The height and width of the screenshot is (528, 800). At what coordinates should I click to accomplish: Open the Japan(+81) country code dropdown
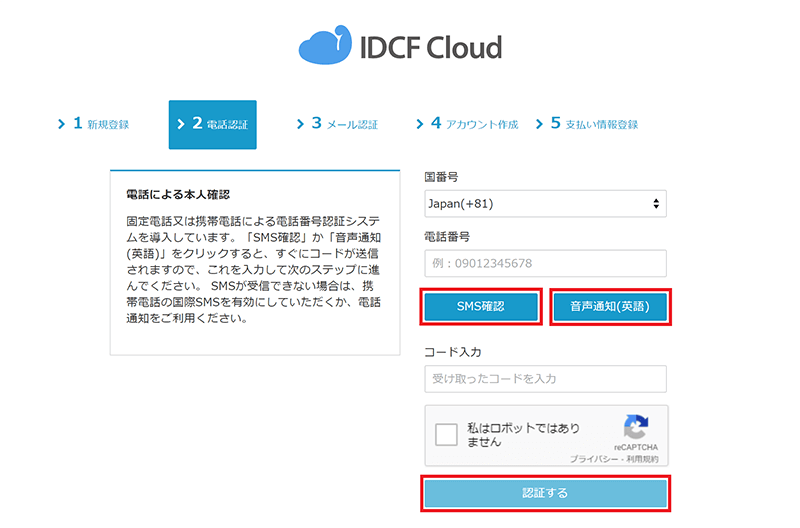point(544,204)
